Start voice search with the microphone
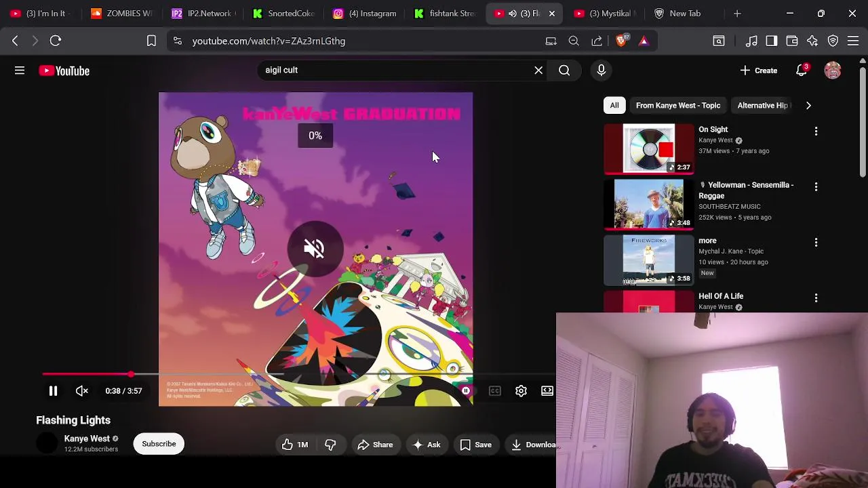This screenshot has height=488, width=868. [x=601, y=70]
